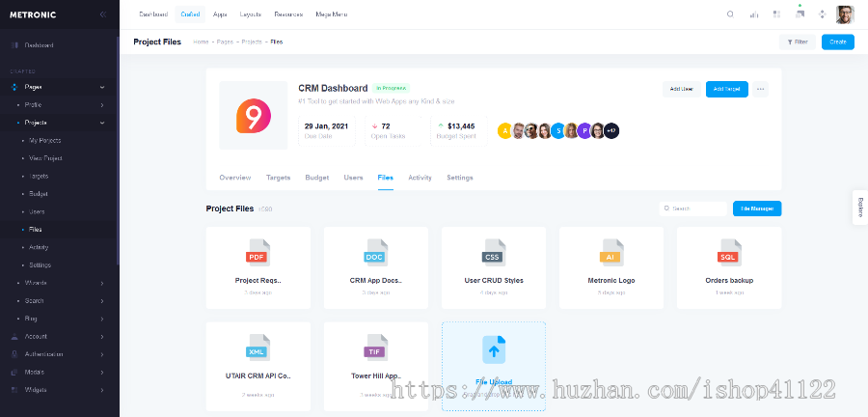
Task: Click the yellow 'A' member avatar
Action: tap(504, 131)
